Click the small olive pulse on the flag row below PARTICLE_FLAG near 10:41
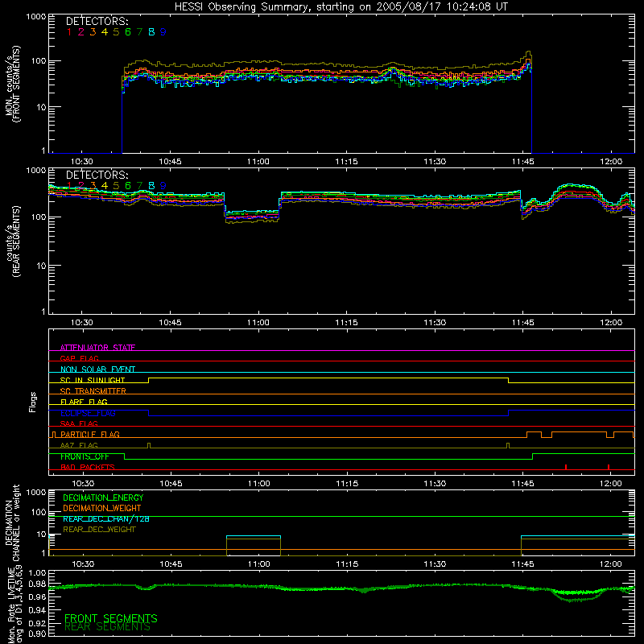 pos(149,445)
